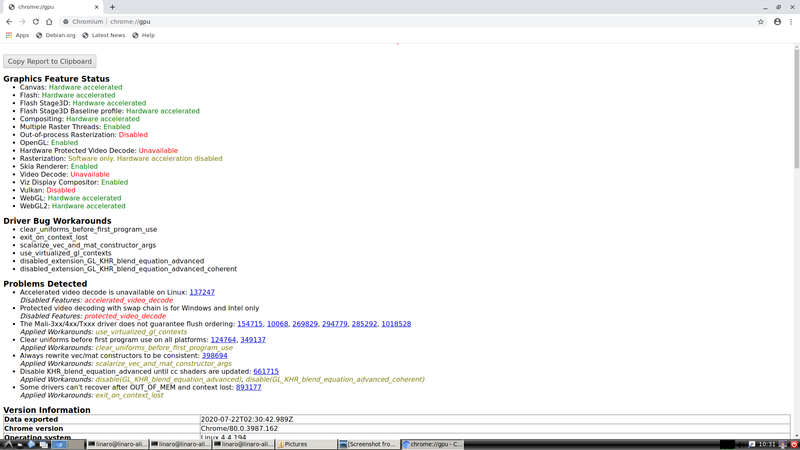Open bug link 154715
Viewport: 800px width, 450px height.
[250, 324]
